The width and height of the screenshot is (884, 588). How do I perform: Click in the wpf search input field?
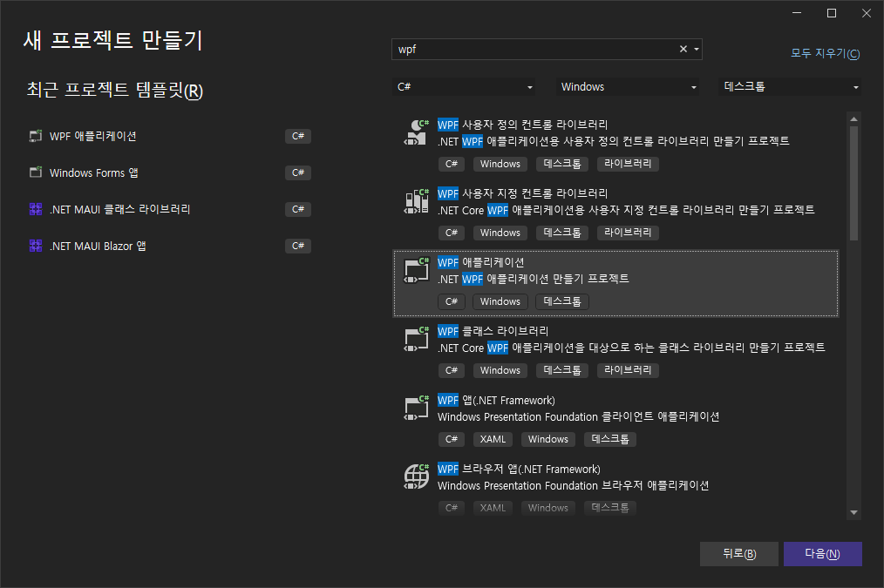click(532, 50)
